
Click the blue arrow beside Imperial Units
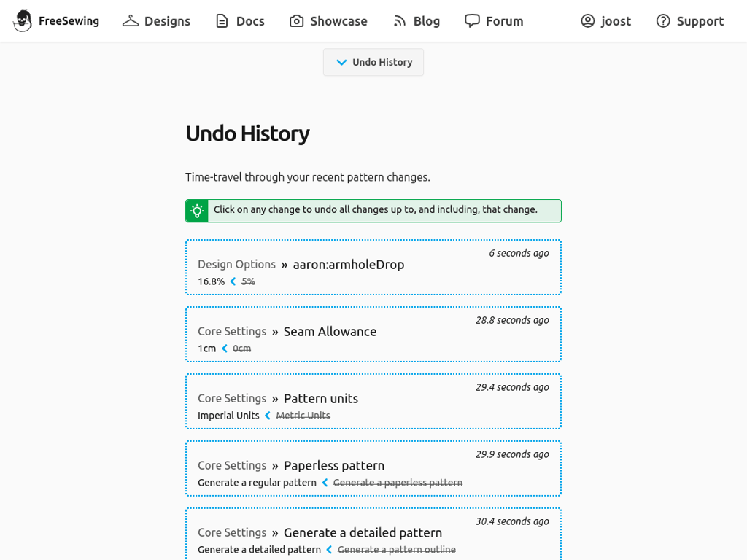pos(268,416)
